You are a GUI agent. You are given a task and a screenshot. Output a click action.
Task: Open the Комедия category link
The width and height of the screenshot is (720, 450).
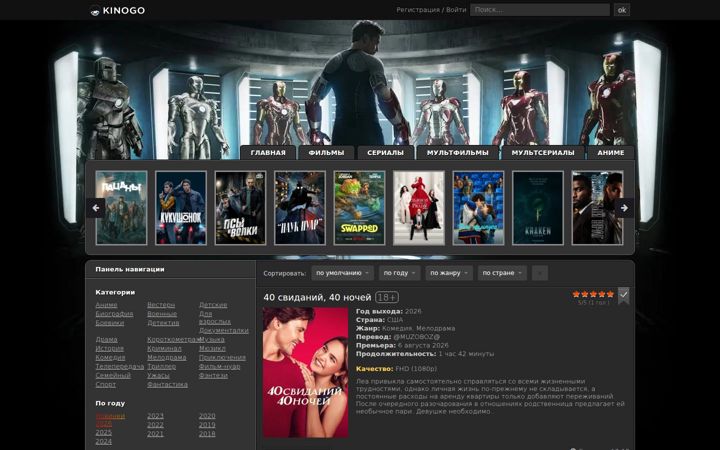click(x=110, y=357)
